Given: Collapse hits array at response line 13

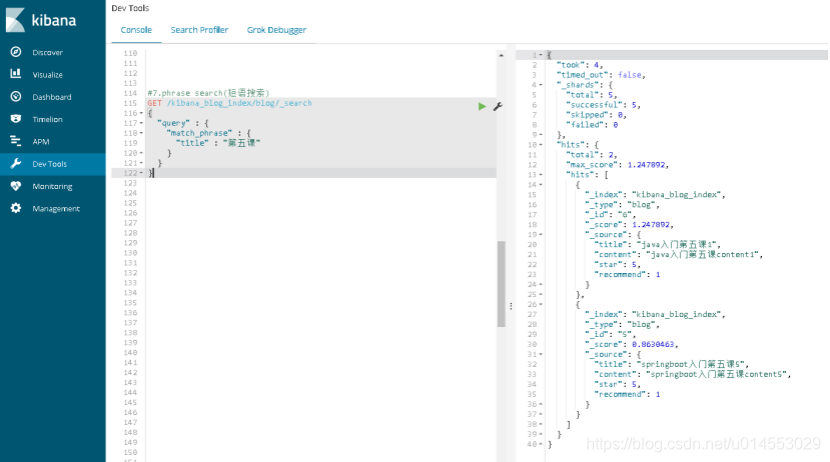Looking at the screenshot, I should pos(540,175).
